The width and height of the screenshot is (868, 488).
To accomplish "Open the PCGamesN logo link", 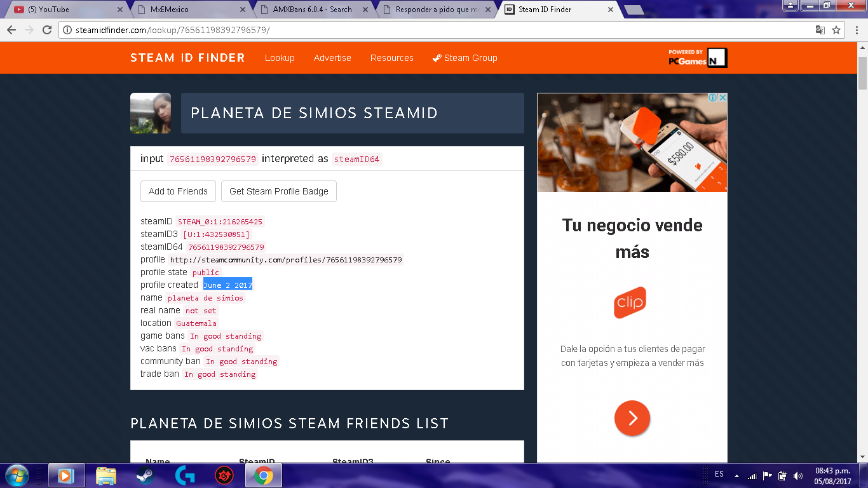I will (x=697, y=57).
